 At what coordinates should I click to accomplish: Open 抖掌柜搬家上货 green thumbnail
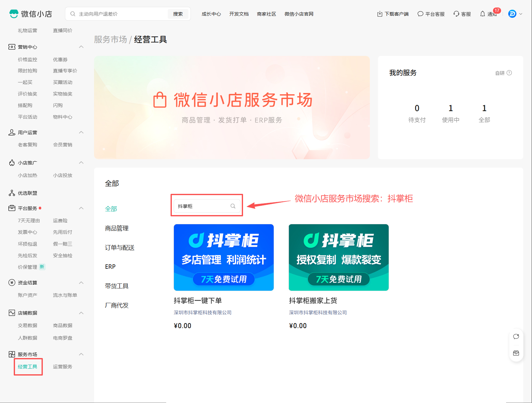tap(339, 258)
